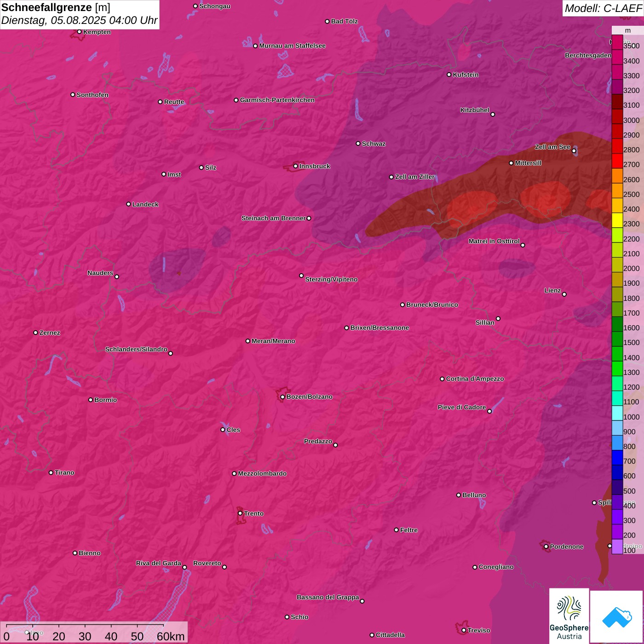
Task: Click the Bassano del Grappa label
Action: coord(328,597)
